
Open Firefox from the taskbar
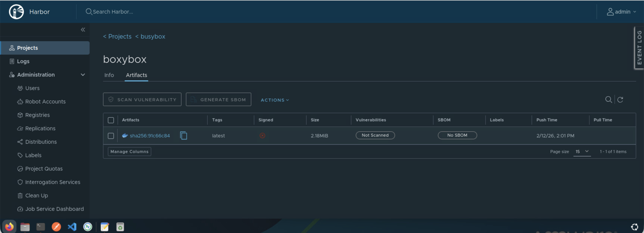[9, 227]
